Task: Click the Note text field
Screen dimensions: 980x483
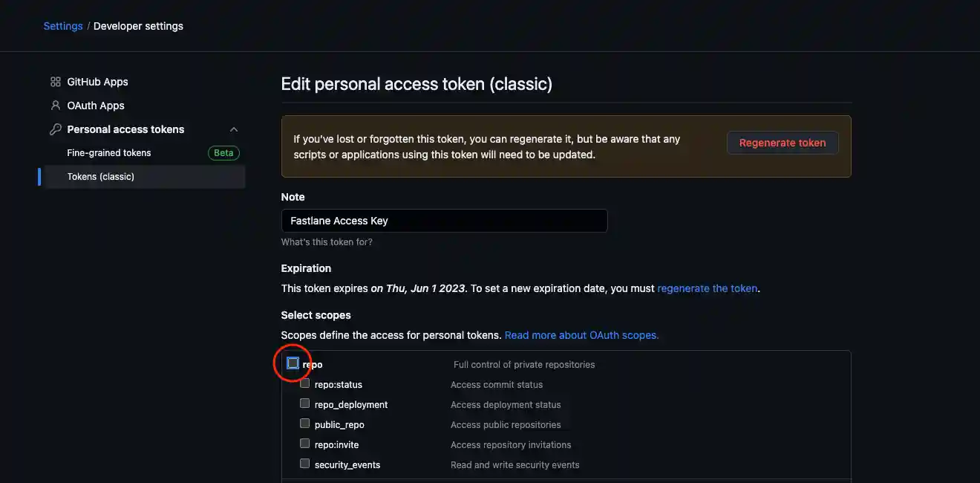Action: (444, 220)
